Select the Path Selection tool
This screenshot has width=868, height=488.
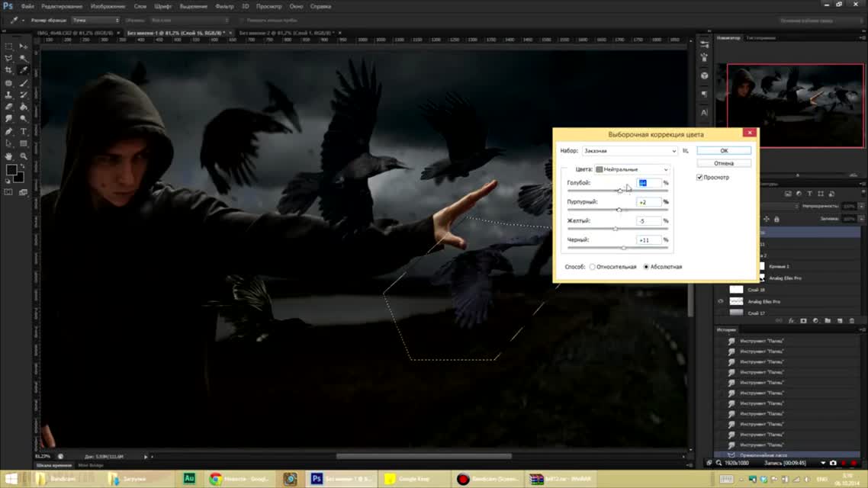coord(9,144)
